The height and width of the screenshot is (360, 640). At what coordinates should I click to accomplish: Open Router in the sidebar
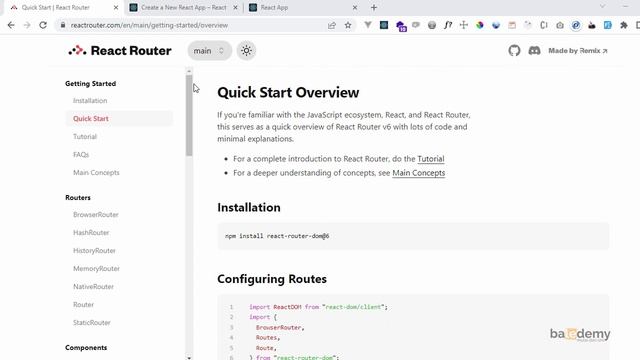[83, 304]
